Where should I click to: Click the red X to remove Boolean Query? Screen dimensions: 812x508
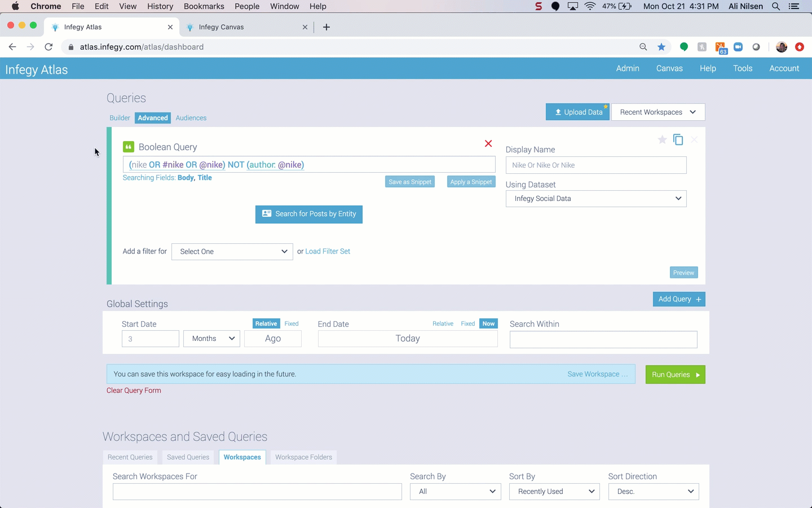click(488, 144)
